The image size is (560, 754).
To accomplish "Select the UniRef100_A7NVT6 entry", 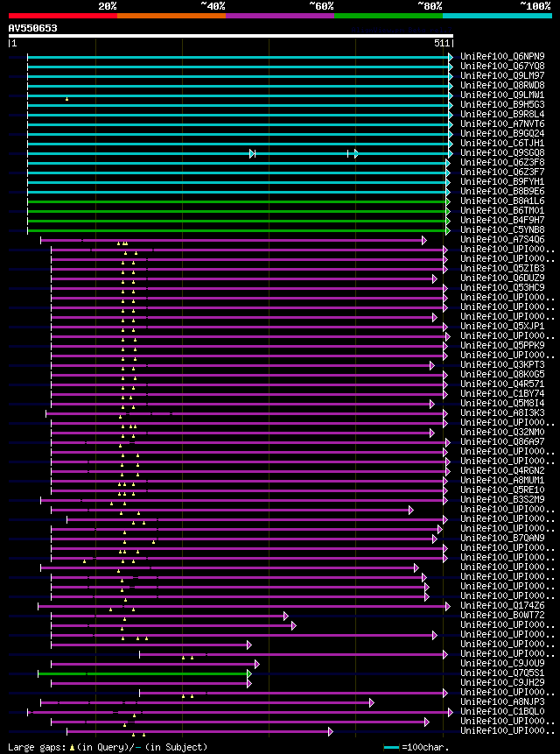I will 502,124.
